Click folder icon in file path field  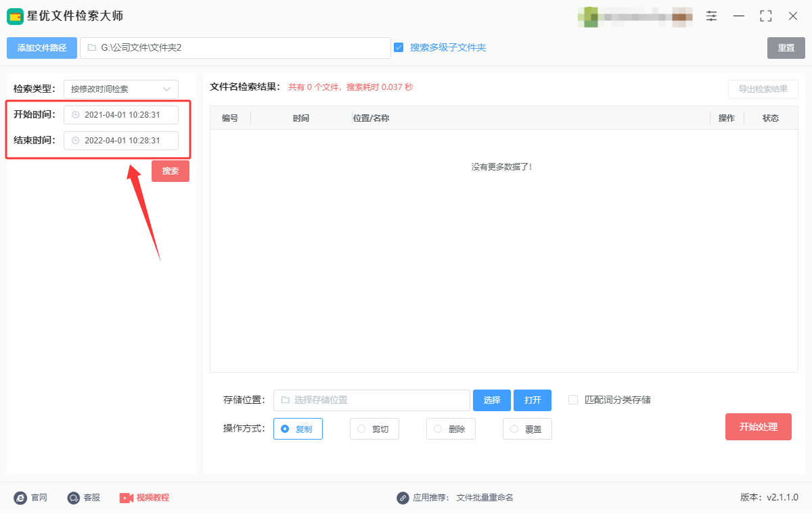pos(91,47)
